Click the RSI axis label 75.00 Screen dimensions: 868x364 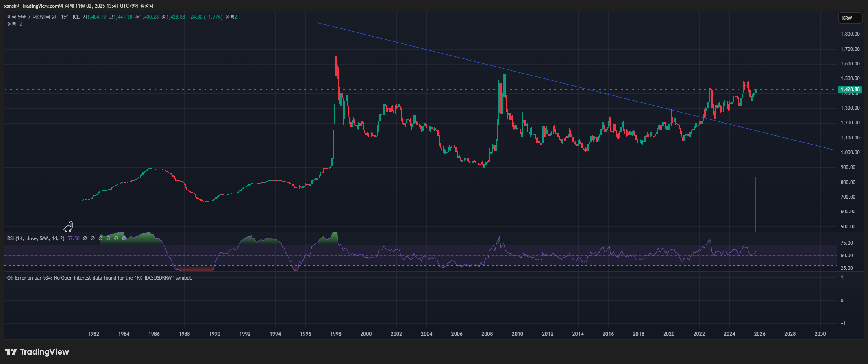847,243
